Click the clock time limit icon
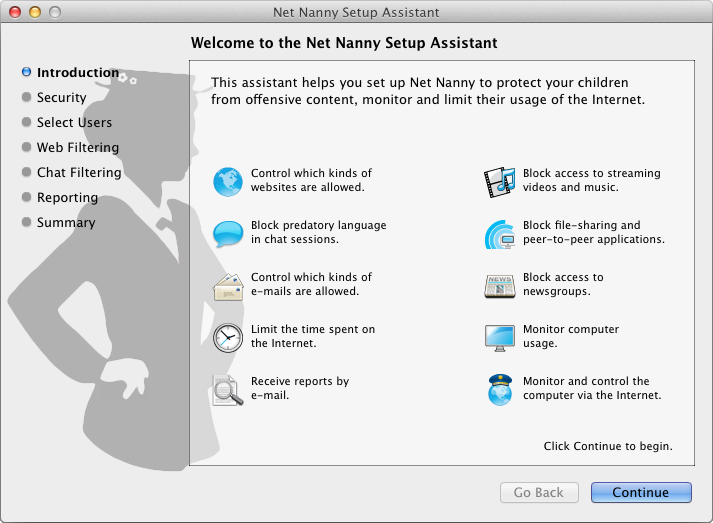 [228, 337]
